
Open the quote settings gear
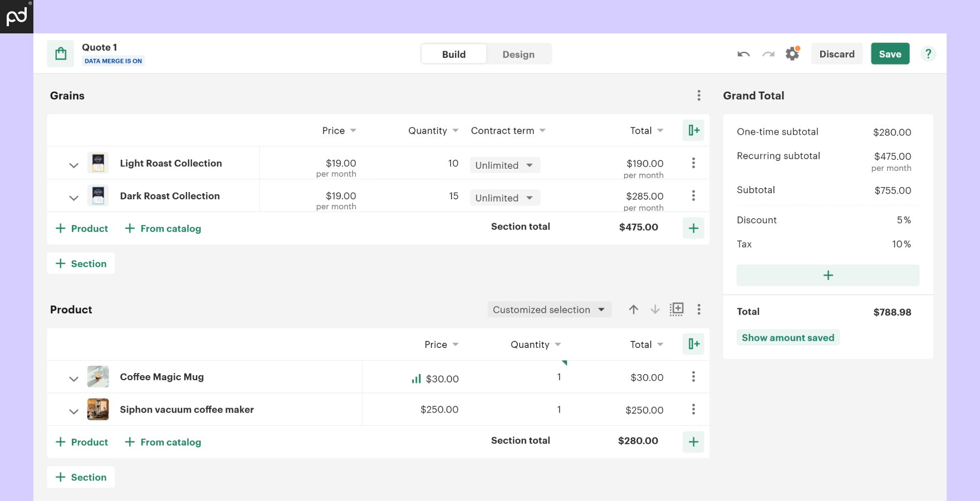coord(792,53)
